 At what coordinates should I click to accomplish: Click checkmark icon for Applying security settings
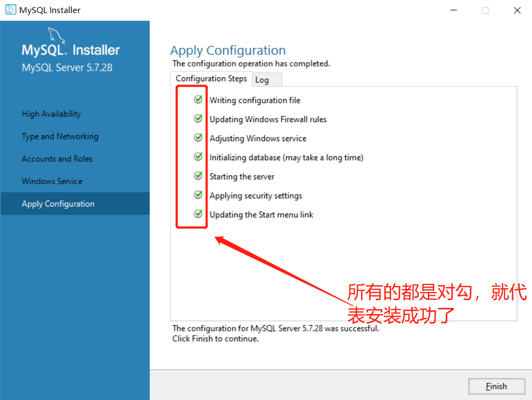click(x=198, y=194)
